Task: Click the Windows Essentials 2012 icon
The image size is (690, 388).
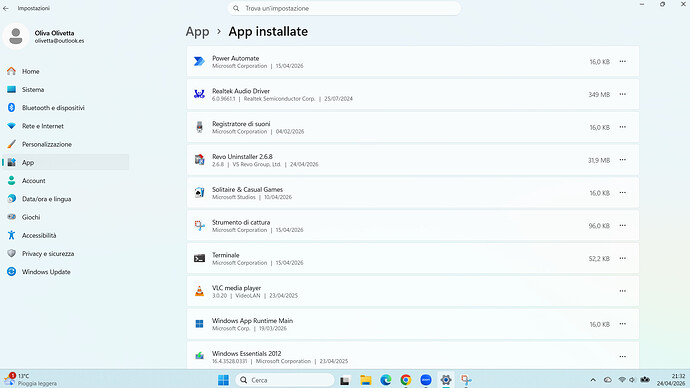Action: click(199, 355)
